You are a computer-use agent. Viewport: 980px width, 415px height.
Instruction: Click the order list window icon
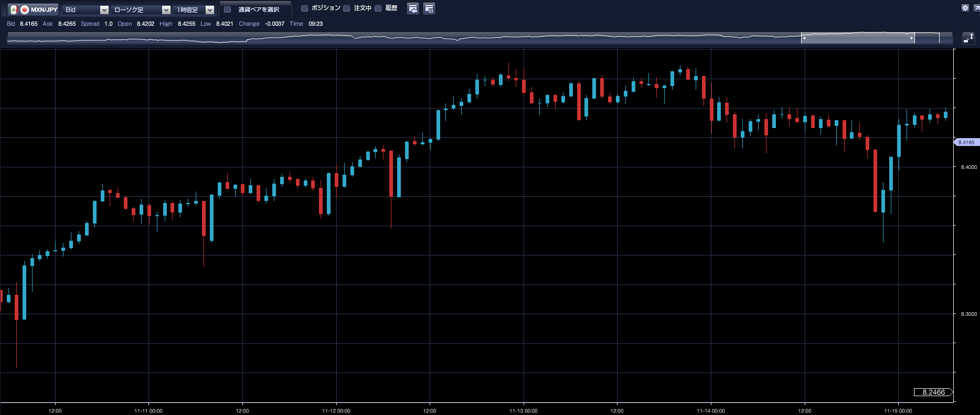pos(429,8)
